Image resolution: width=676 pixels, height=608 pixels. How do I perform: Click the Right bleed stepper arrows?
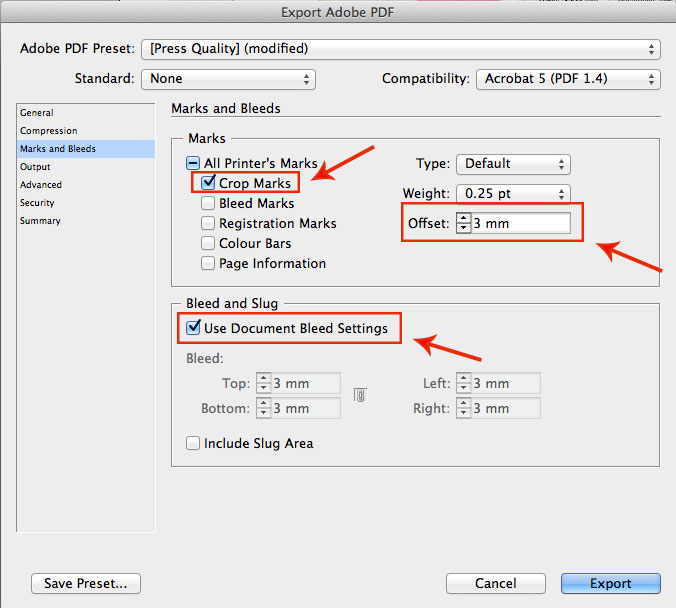[x=463, y=408]
